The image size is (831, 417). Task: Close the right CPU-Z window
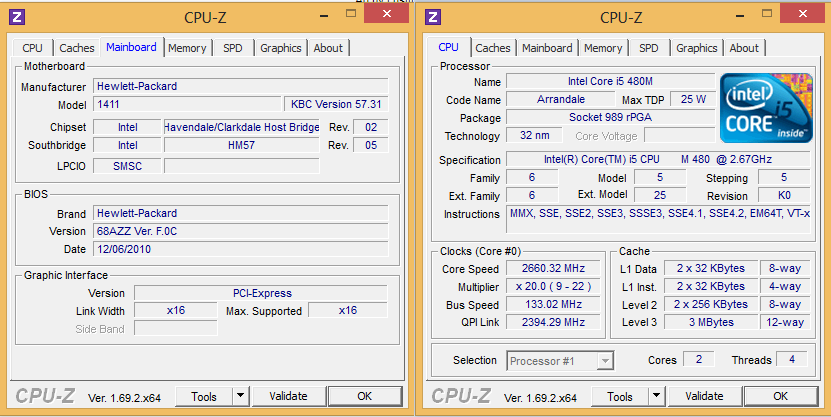(802, 14)
